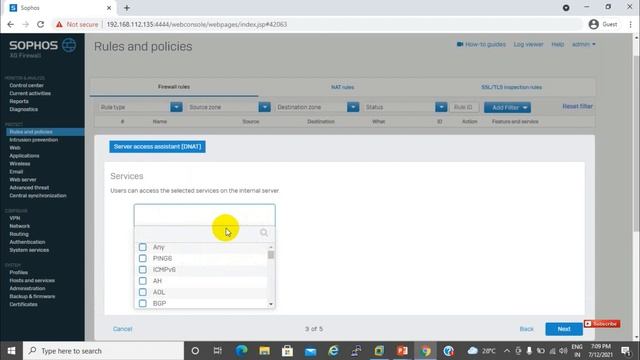The image size is (640, 360).
Task: Click the services list scroll up arrow
Action: (x=271, y=247)
